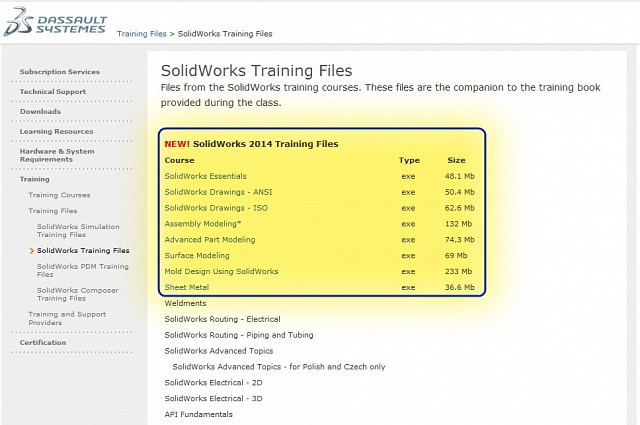Select SolidWorks Training Files in the sidebar

(x=83, y=251)
